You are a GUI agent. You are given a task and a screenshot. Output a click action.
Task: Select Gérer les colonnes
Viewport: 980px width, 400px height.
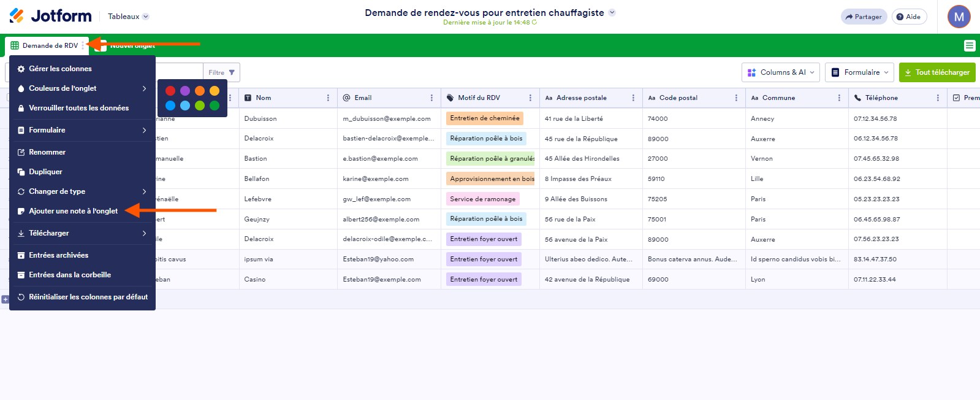click(x=82, y=69)
